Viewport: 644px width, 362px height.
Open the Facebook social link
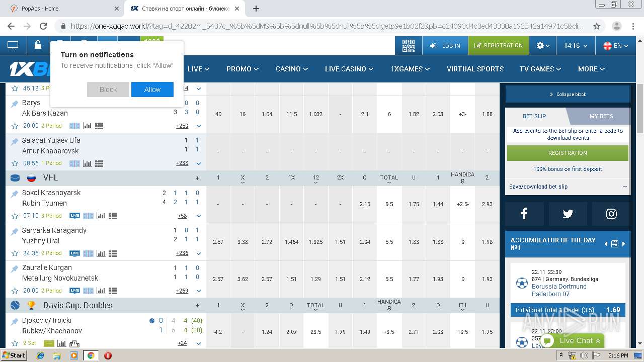coord(524,214)
